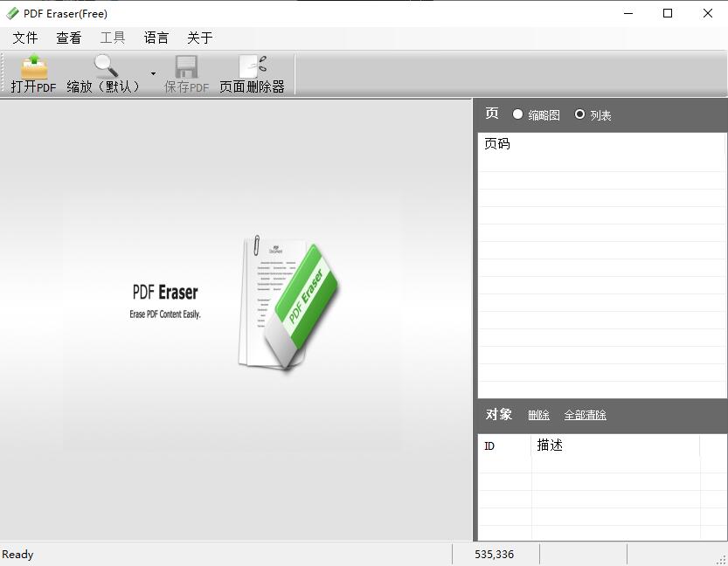The image size is (728, 566).
Task: Open the 文件 menu
Action: tap(25, 38)
